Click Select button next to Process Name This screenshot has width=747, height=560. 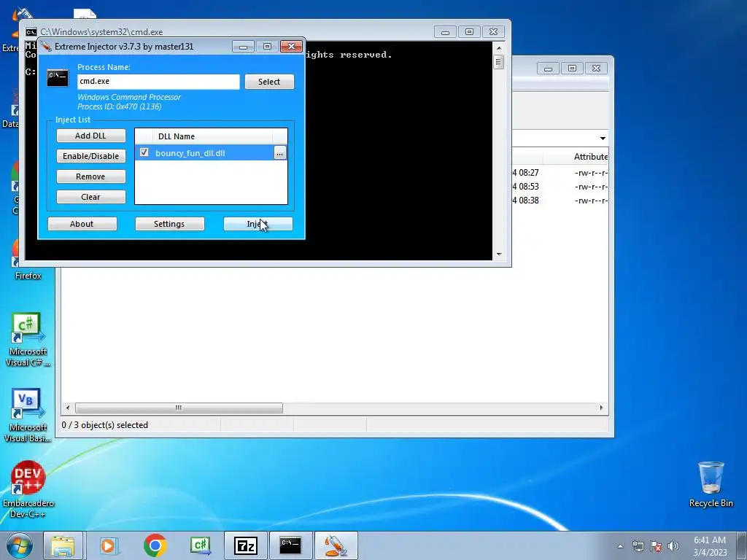coord(269,82)
